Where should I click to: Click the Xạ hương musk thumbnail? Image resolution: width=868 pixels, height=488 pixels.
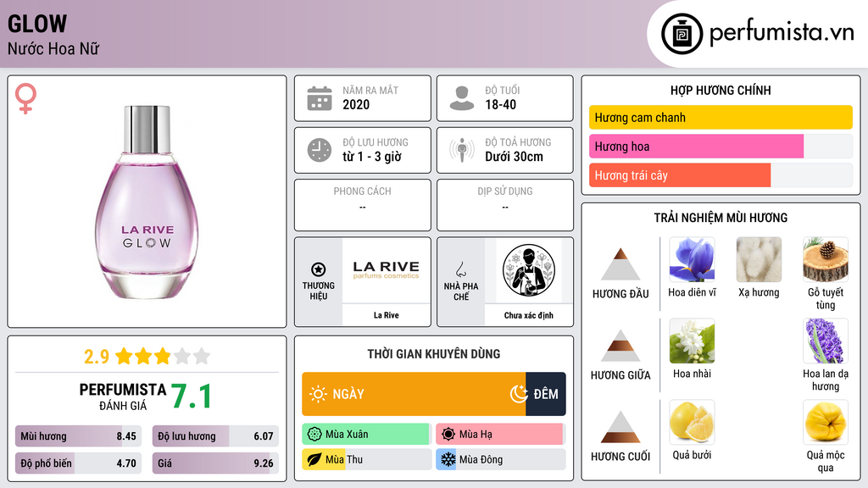tap(759, 260)
